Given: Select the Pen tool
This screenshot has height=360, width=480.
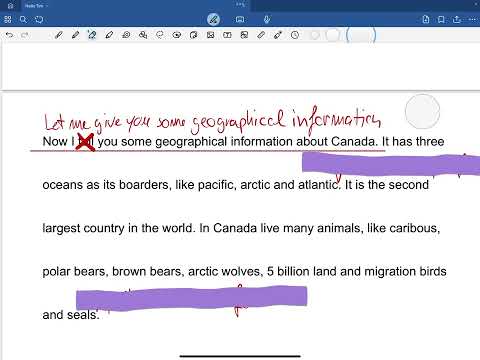Looking at the screenshot, I should click(x=59, y=35).
